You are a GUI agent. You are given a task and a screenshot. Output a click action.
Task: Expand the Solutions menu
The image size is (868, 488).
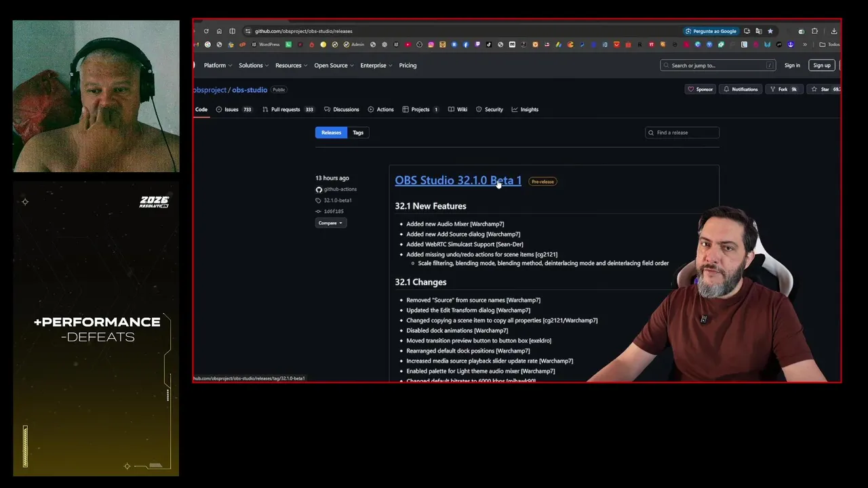pos(253,66)
